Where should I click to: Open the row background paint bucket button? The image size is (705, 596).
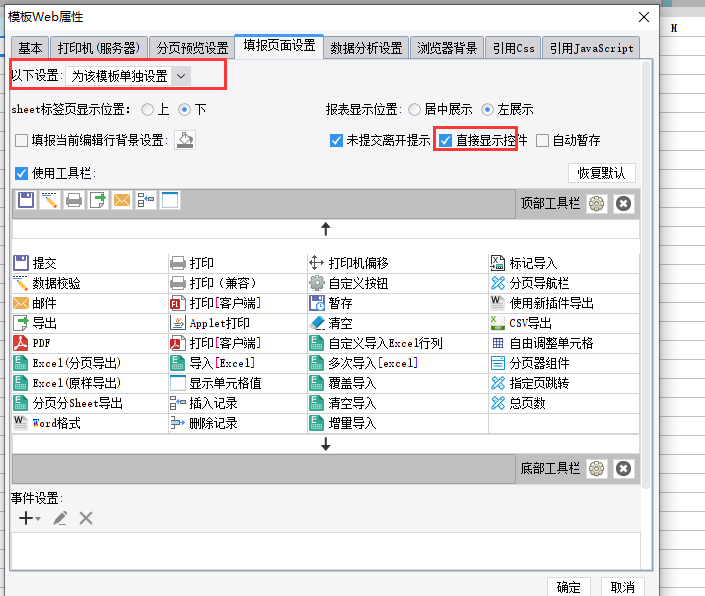pyautogui.click(x=185, y=140)
